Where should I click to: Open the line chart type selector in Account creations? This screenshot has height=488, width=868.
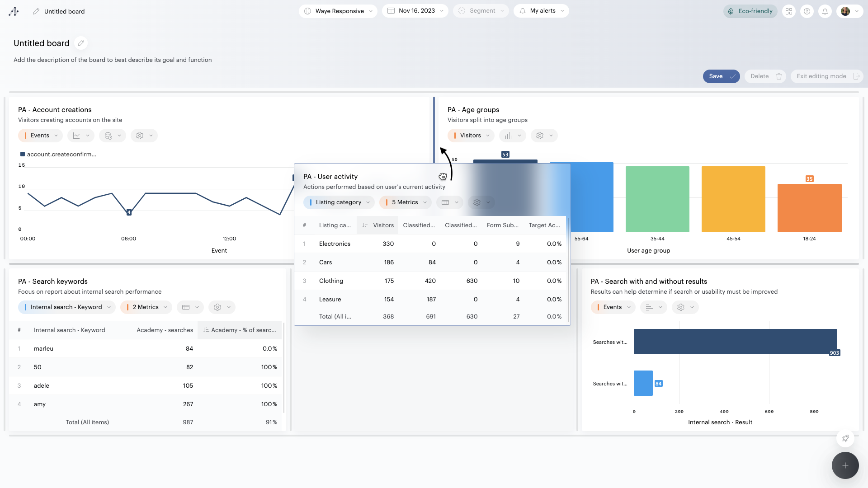point(81,136)
